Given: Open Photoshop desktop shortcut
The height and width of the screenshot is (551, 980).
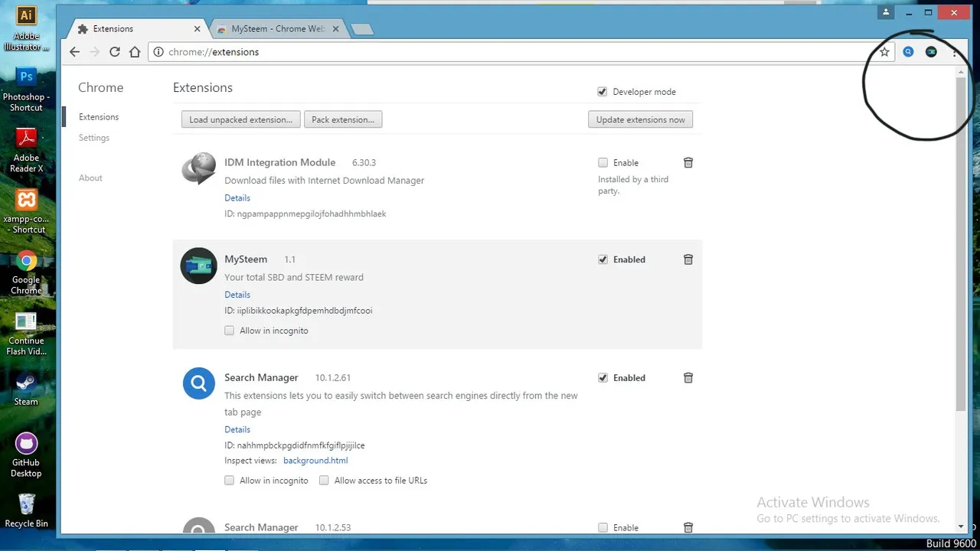Looking at the screenshot, I should 26,90.
